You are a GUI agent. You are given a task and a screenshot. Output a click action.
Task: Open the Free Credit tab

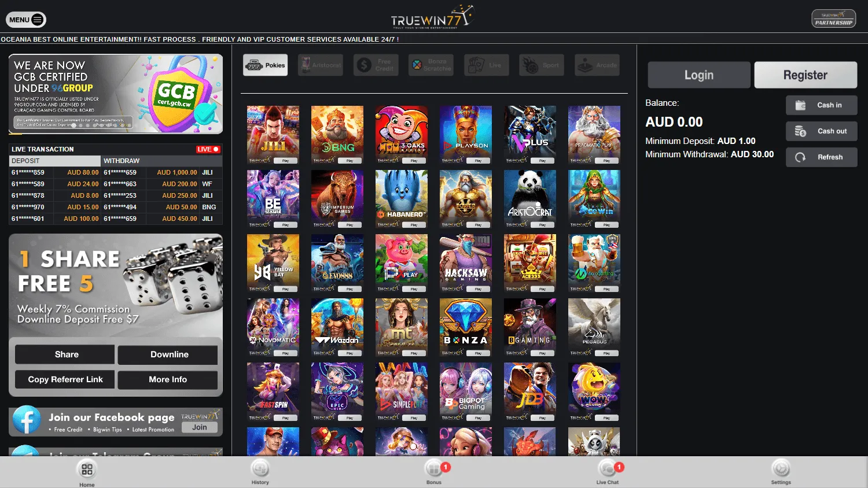(376, 65)
